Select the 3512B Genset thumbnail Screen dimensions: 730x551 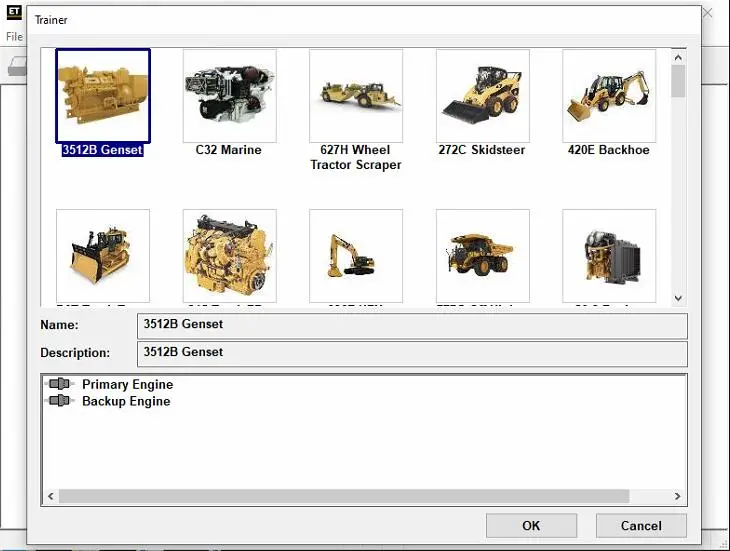coord(103,95)
